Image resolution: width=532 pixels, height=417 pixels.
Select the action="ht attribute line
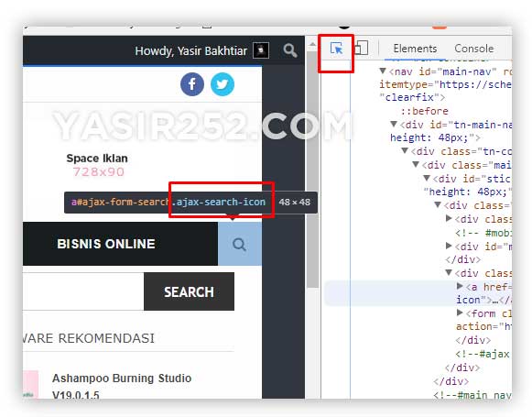pos(483,326)
